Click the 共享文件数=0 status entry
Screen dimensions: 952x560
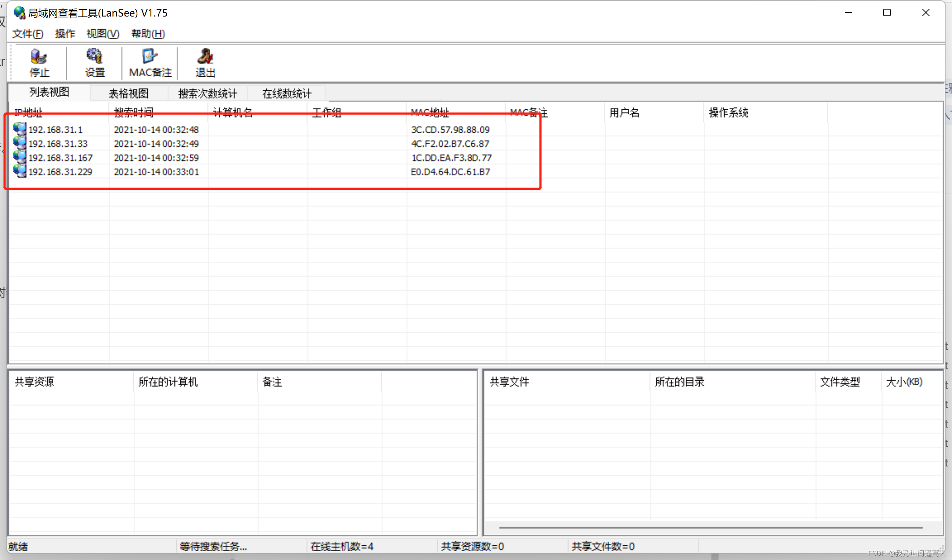(603, 546)
